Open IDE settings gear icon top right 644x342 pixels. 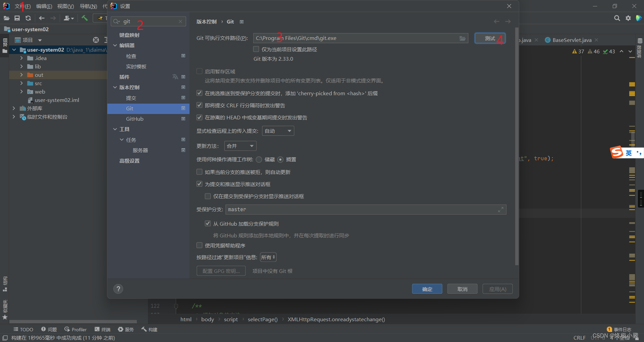(628, 18)
